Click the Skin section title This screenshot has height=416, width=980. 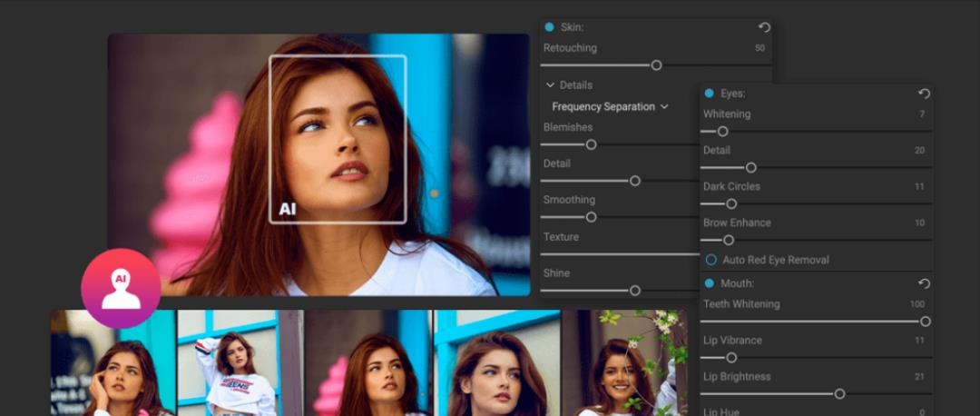coord(572,27)
